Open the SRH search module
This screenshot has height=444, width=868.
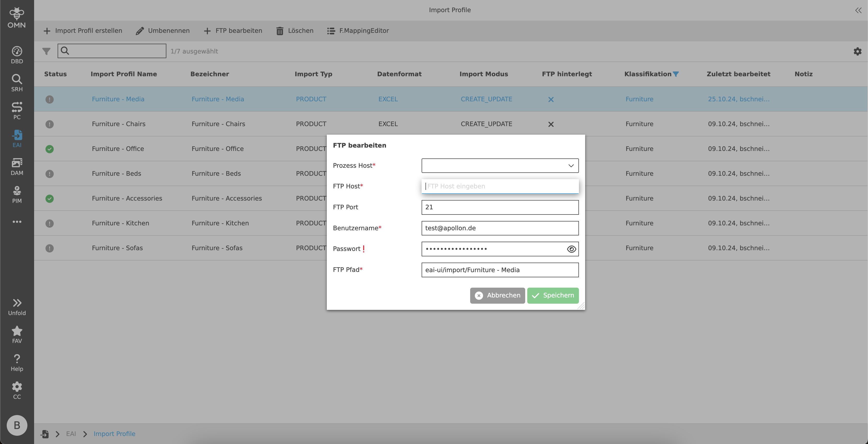[17, 83]
